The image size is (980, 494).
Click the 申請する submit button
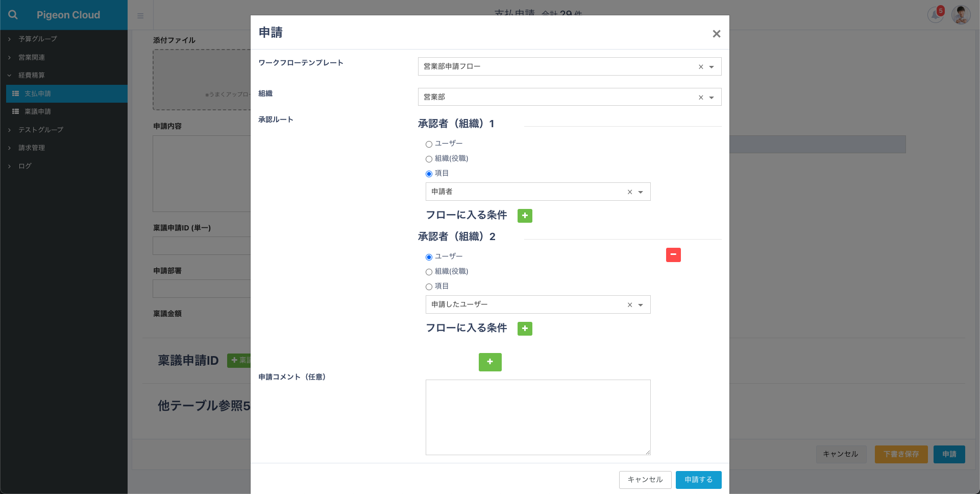(698, 480)
